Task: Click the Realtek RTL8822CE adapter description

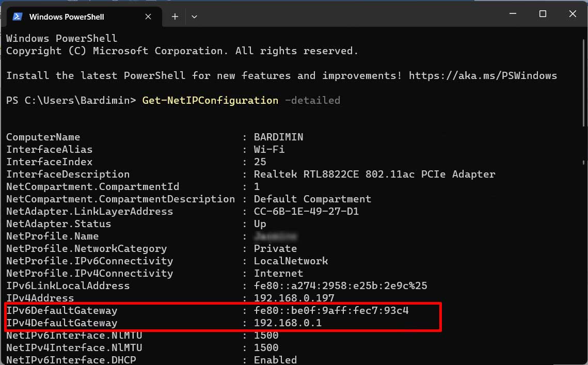Action: click(x=374, y=174)
